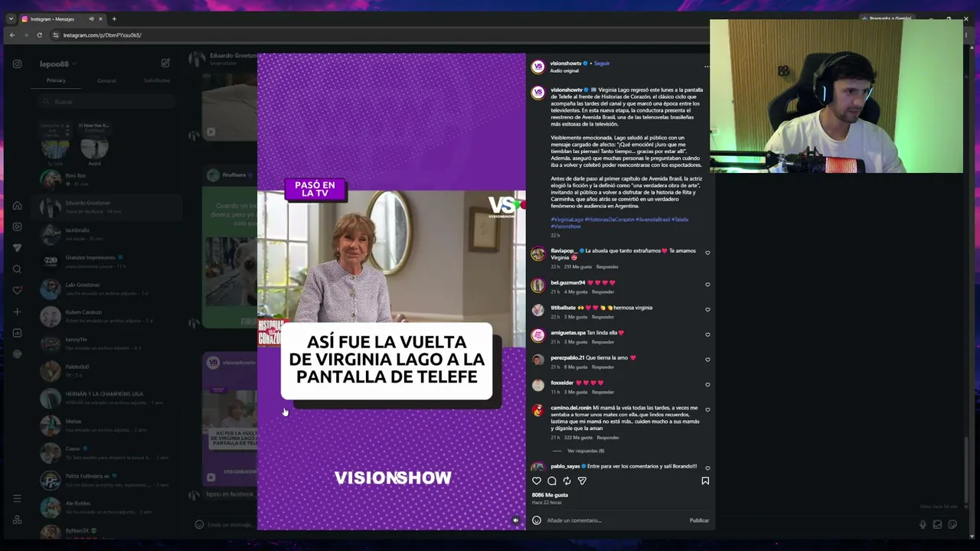The image size is (980, 551).
Task: Mute the Instagram tab audio speaker icon
Action: [91, 19]
